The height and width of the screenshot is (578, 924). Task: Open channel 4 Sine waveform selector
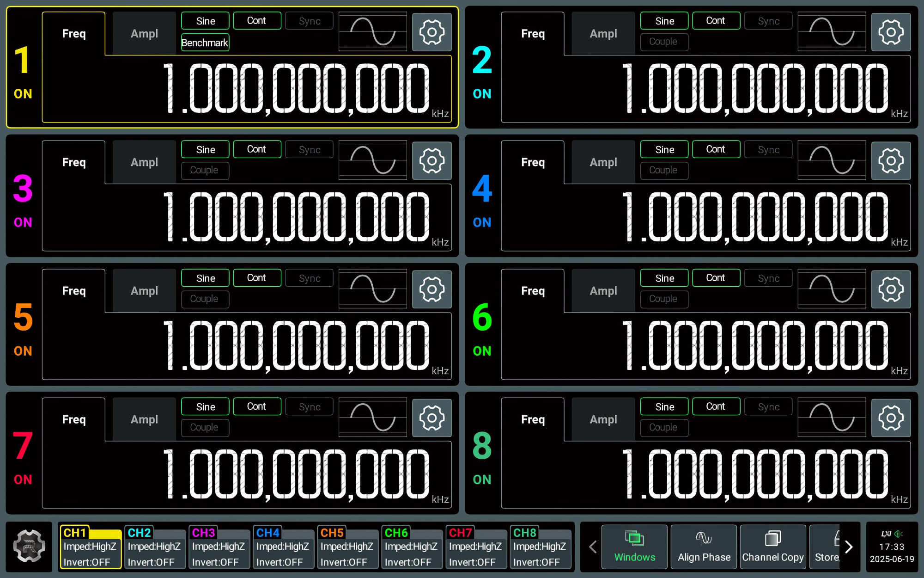click(x=664, y=149)
